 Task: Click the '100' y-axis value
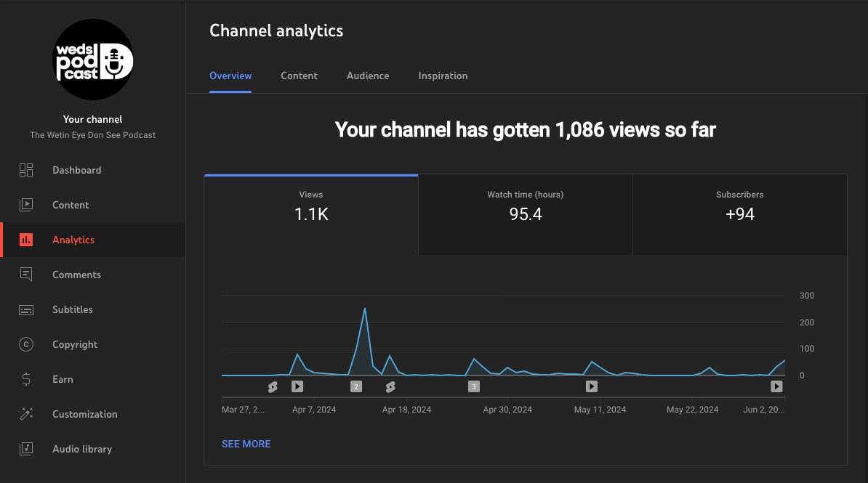(806, 349)
